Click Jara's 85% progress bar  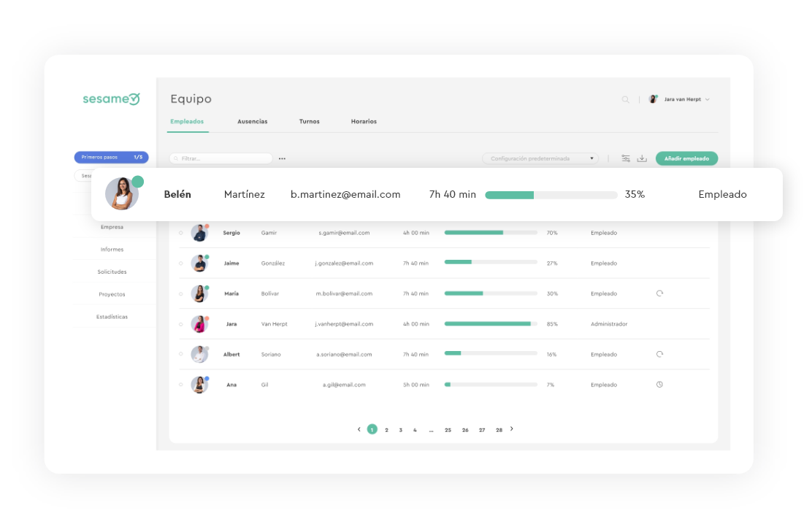[x=491, y=324]
